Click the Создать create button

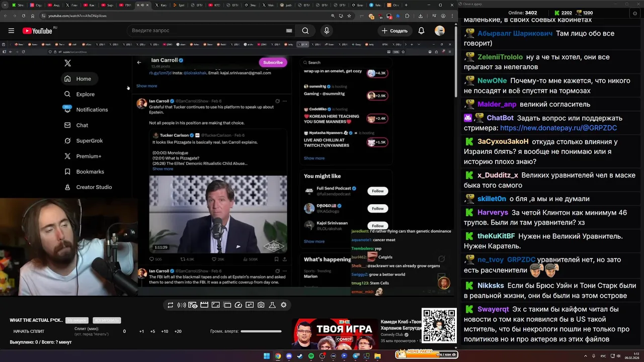point(394,31)
